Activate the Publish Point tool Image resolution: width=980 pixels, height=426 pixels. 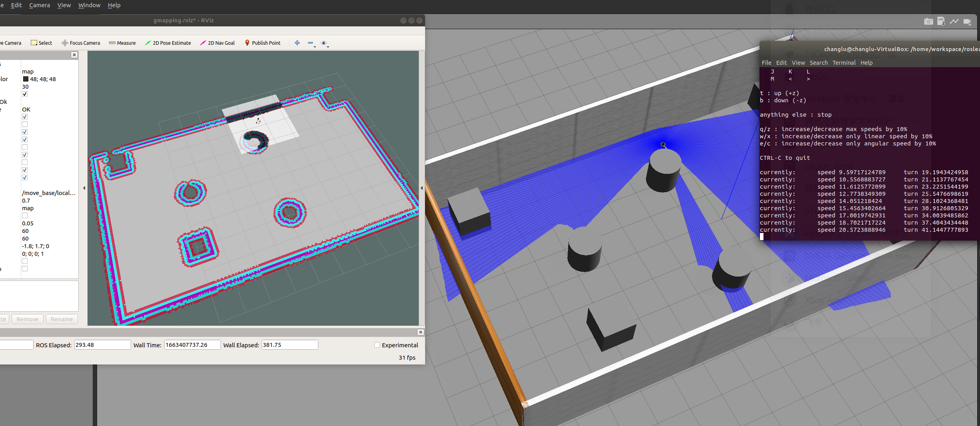[262, 43]
